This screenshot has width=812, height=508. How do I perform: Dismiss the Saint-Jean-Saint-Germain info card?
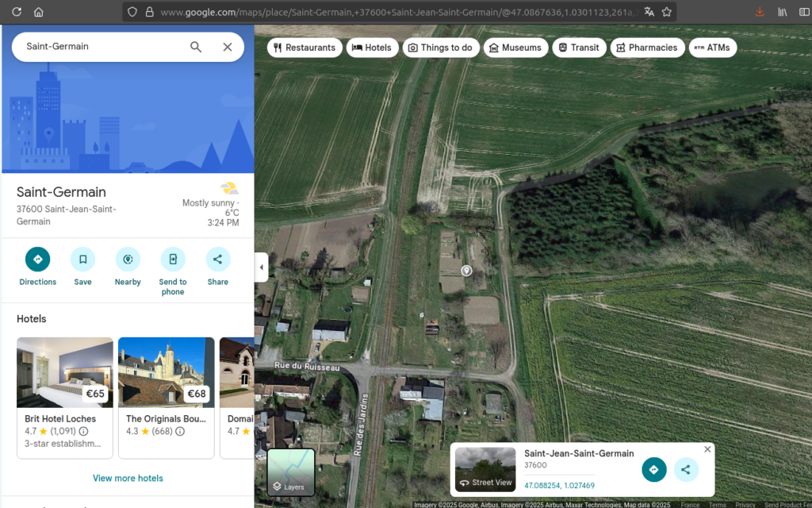(x=707, y=449)
